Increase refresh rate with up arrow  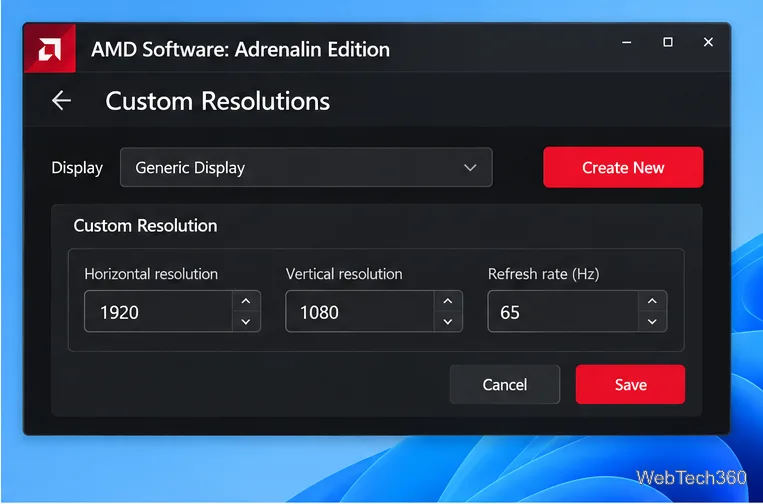click(x=652, y=301)
